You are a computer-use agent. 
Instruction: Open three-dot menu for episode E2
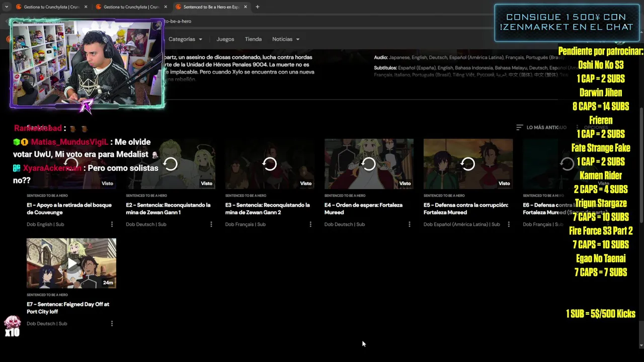[211, 224]
